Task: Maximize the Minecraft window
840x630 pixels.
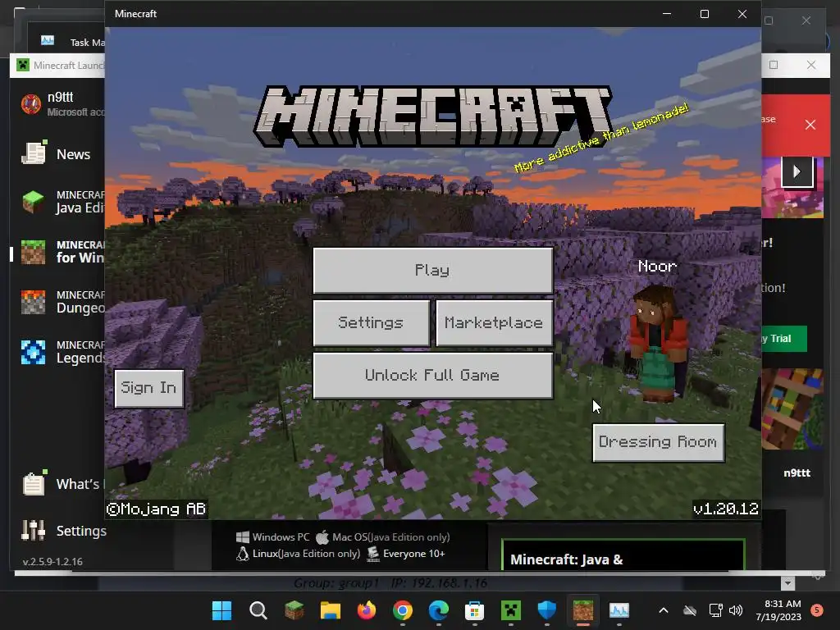Action: pos(705,14)
